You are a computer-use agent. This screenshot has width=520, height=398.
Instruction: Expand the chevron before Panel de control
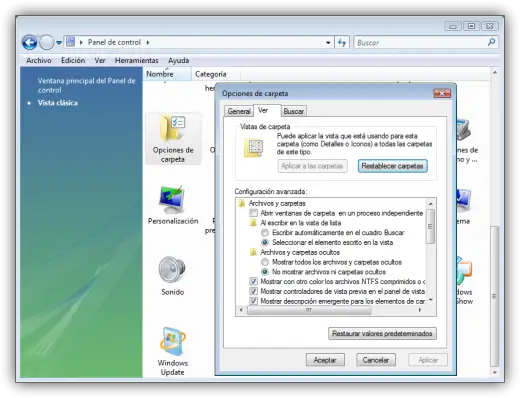[81, 42]
